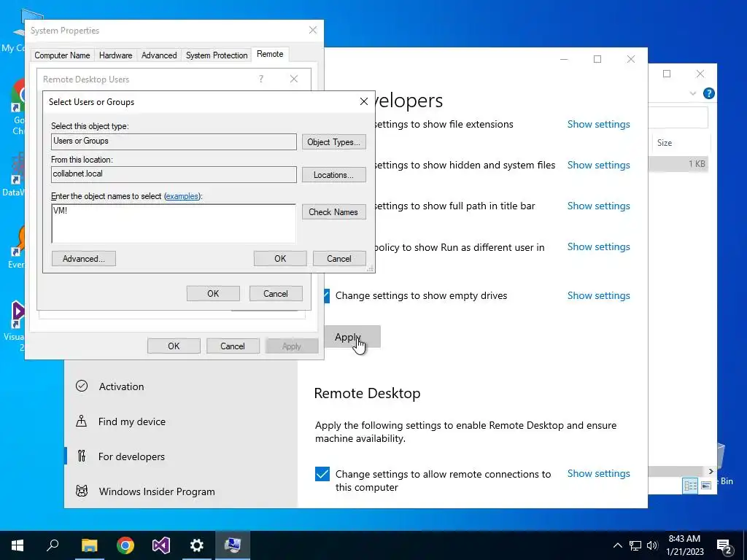The image size is (747, 560).
Task: Maximize the Settings window
Action: [597, 59]
